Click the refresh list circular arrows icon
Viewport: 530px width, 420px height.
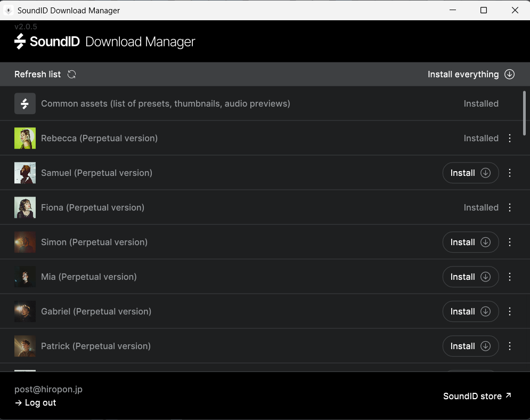click(x=72, y=75)
